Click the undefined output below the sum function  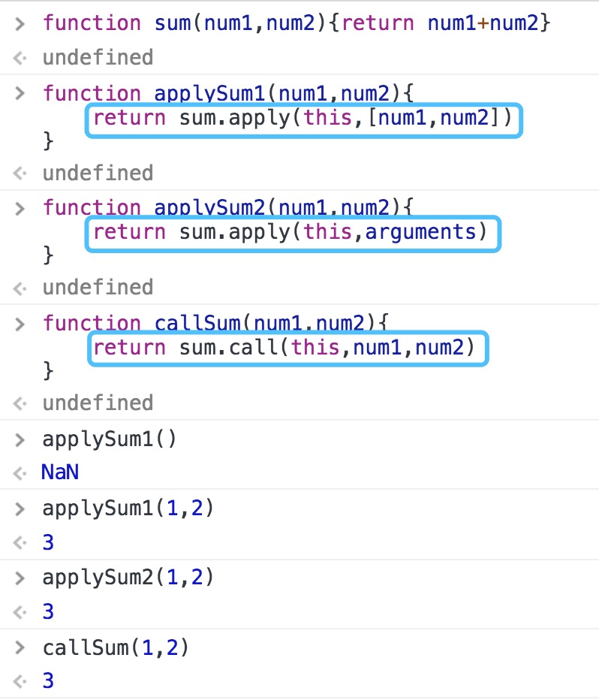(x=98, y=57)
